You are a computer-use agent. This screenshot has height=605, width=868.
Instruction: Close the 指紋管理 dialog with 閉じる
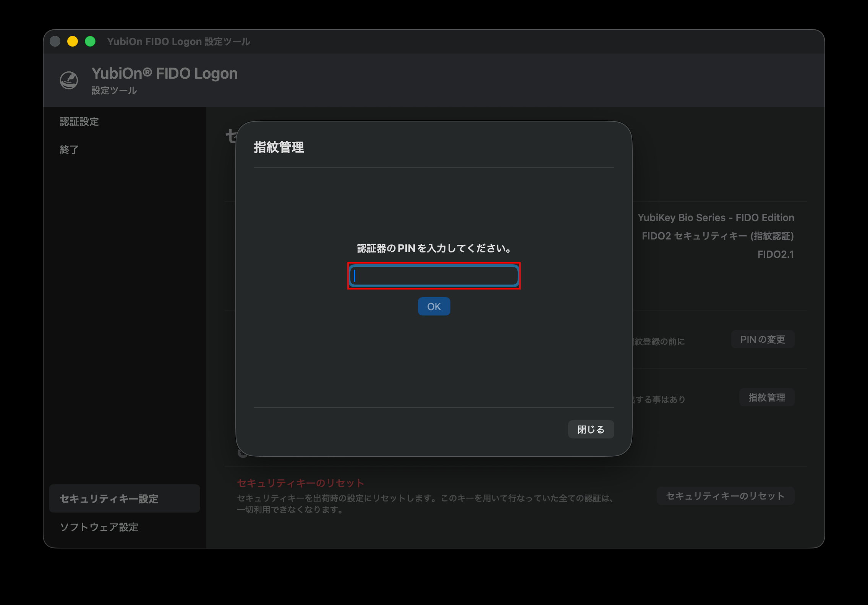click(591, 429)
